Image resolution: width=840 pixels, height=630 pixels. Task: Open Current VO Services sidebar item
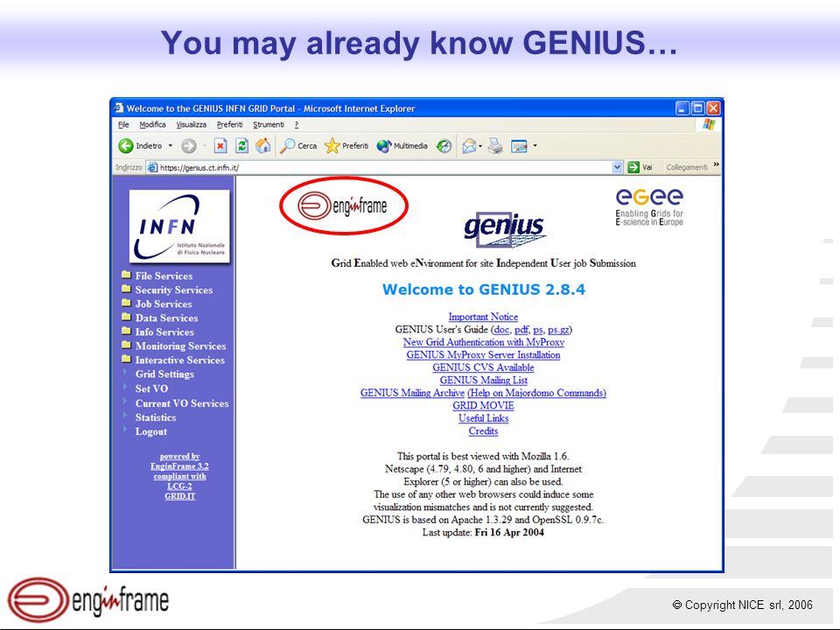182,403
